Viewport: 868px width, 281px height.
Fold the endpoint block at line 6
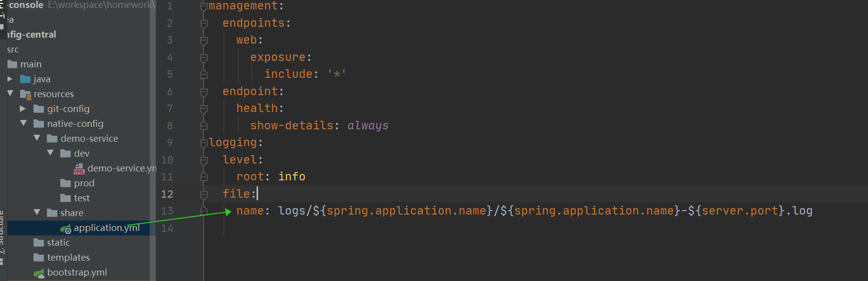click(x=203, y=92)
